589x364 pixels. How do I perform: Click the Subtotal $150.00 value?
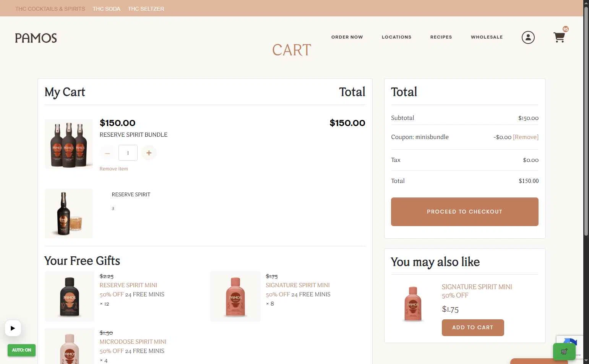point(528,118)
